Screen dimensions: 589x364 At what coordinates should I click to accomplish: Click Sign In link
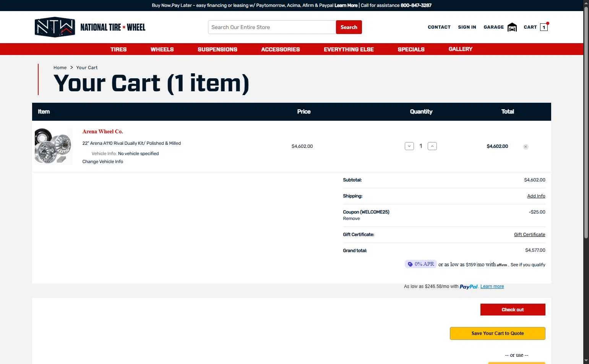click(x=467, y=27)
